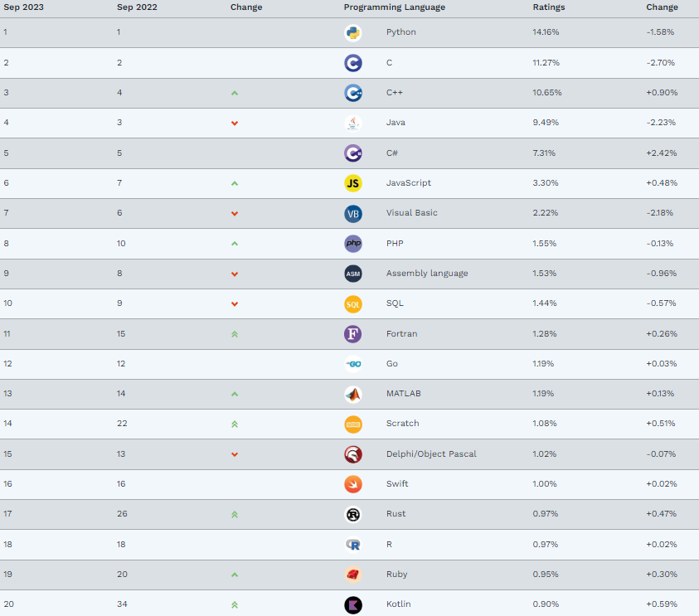Click the Programming Language column header
Screen dimensions: 699x616
point(394,7)
